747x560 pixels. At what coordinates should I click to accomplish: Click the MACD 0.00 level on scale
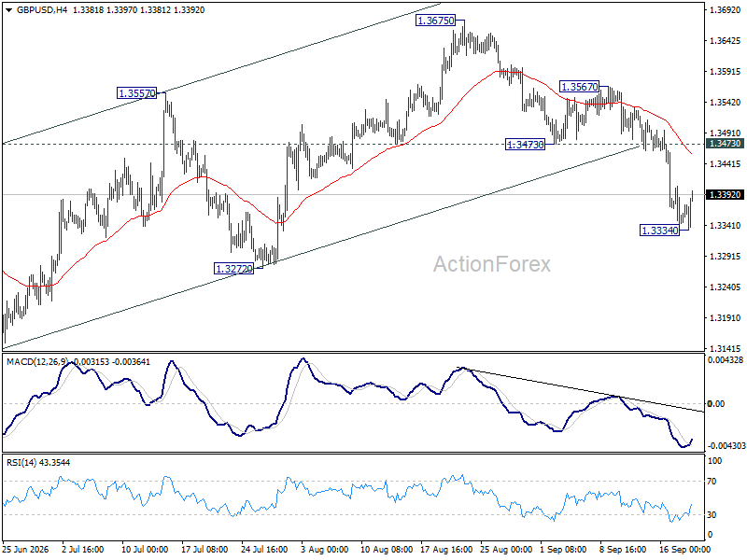point(716,404)
